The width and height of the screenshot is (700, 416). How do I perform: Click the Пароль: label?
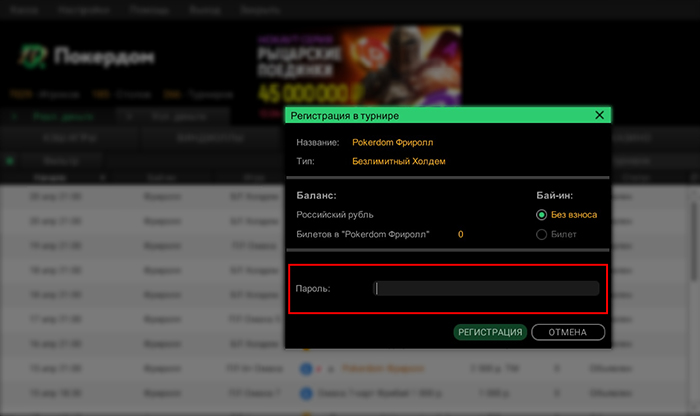(x=312, y=289)
